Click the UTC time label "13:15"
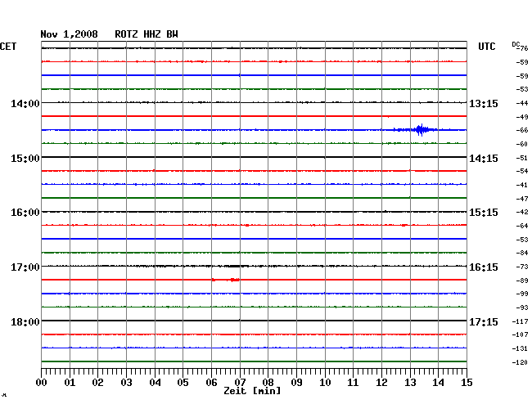Screen dimensions: 532x404 484,103
